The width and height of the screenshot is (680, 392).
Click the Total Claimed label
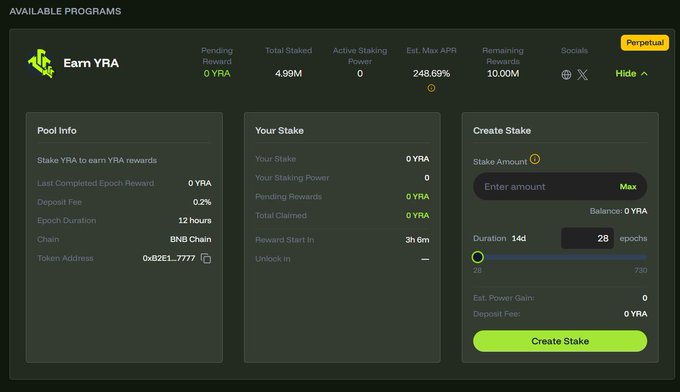[x=281, y=216]
